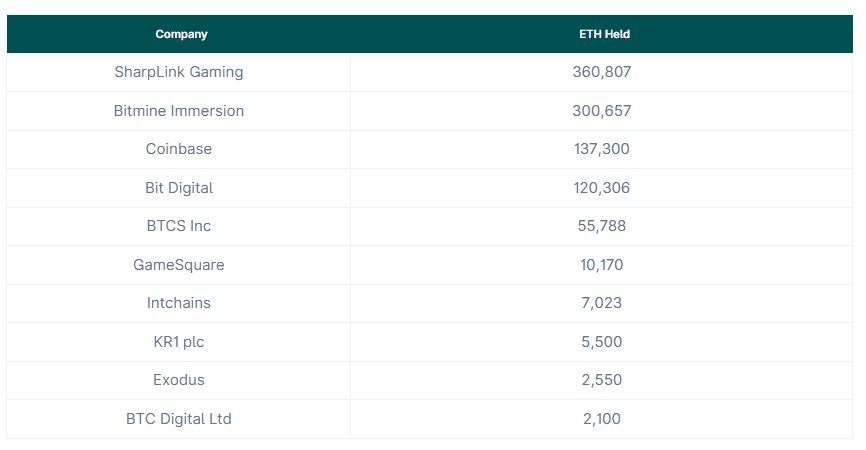Select the GameSquare company cell
866x450 pixels.
[x=179, y=265]
